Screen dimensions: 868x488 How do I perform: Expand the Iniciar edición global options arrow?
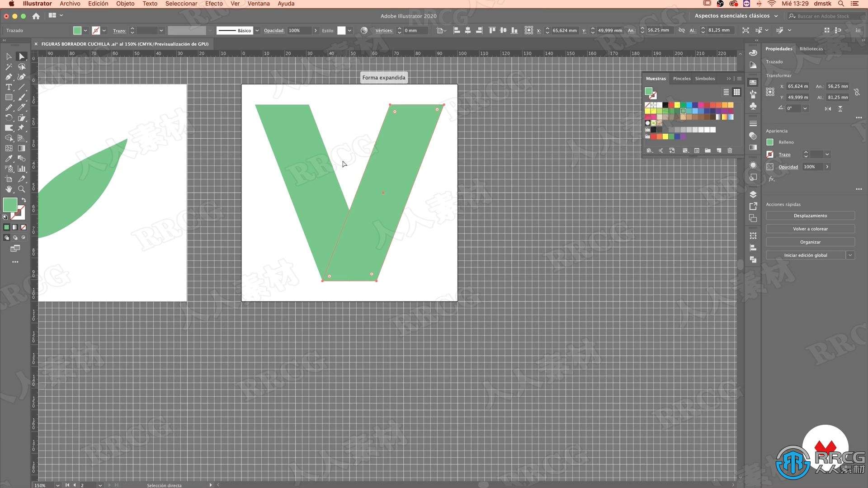click(850, 255)
